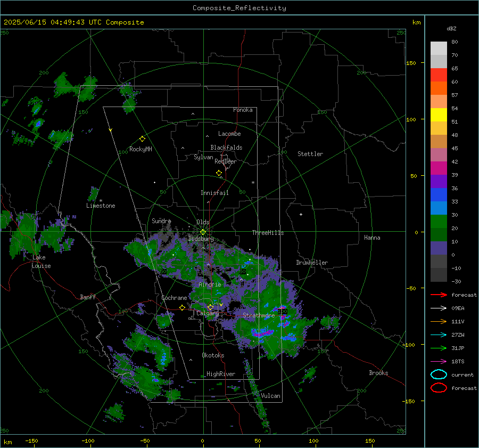Image resolution: width=479 pixels, height=448 pixels.
Task: Select the orange 111V arrow icon
Action: click(x=439, y=321)
